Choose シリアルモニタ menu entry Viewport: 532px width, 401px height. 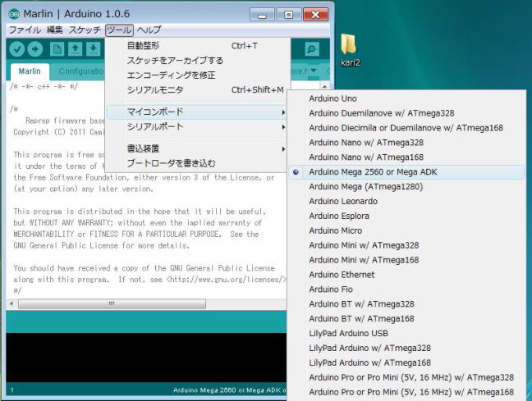coord(198,90)
